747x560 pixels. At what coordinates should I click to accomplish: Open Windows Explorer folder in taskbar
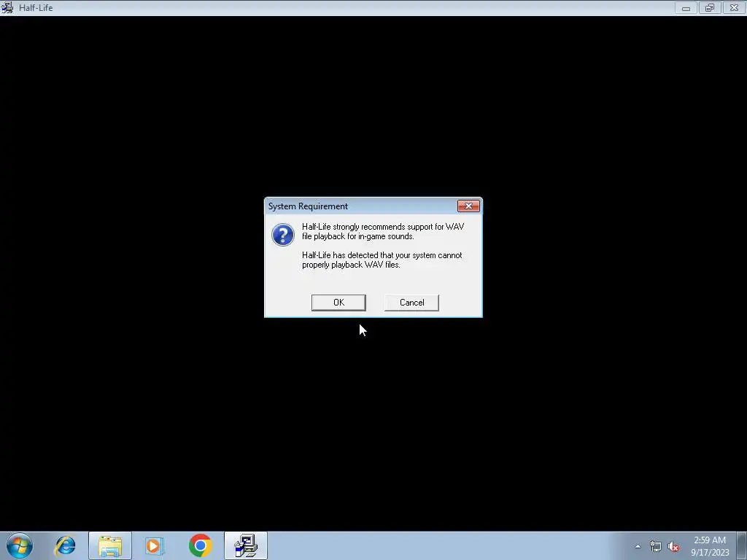(110, 545)
